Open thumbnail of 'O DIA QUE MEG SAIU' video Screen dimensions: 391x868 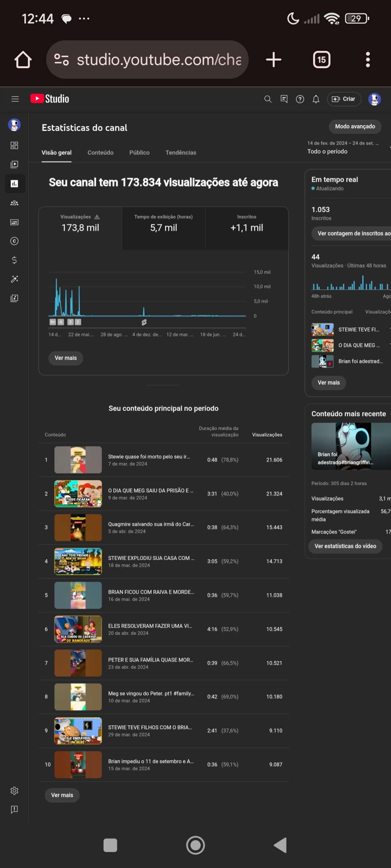(x=78, y=494)
